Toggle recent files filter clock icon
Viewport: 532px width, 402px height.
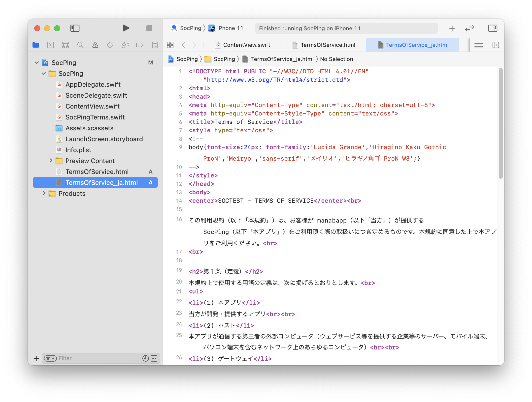pyautogui.click(x=145, y=358)
